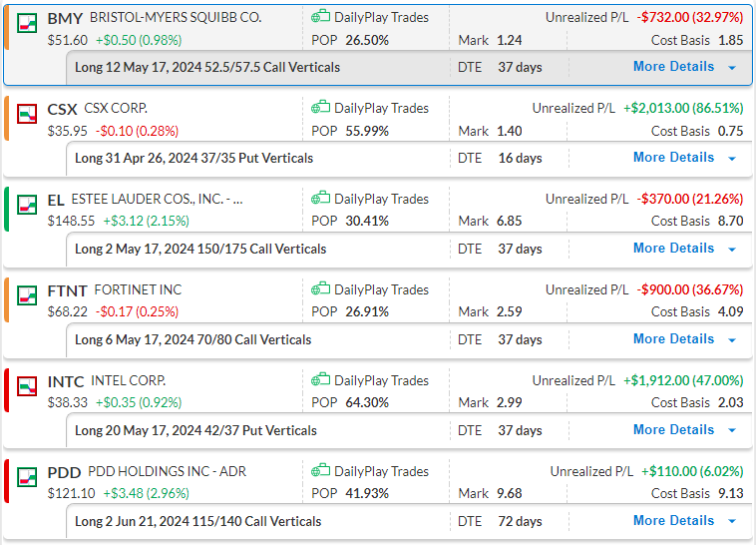Click INTC unrealized P/L +$1,912.00 (47.00%)
Image resolution: width=756 pixels, height=545 pixels.
(683, 380)
